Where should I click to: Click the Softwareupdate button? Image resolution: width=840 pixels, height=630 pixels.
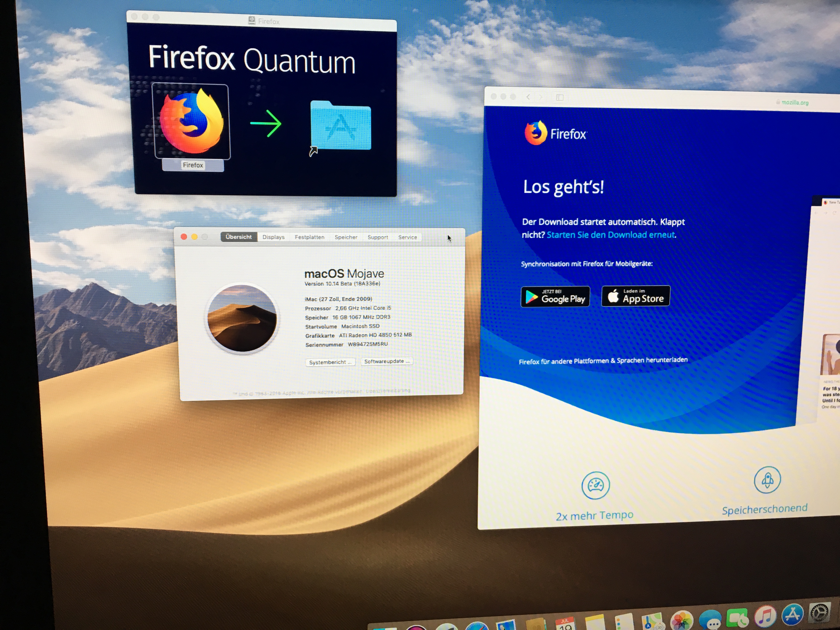pyautogui.click(x=387, y=361)
